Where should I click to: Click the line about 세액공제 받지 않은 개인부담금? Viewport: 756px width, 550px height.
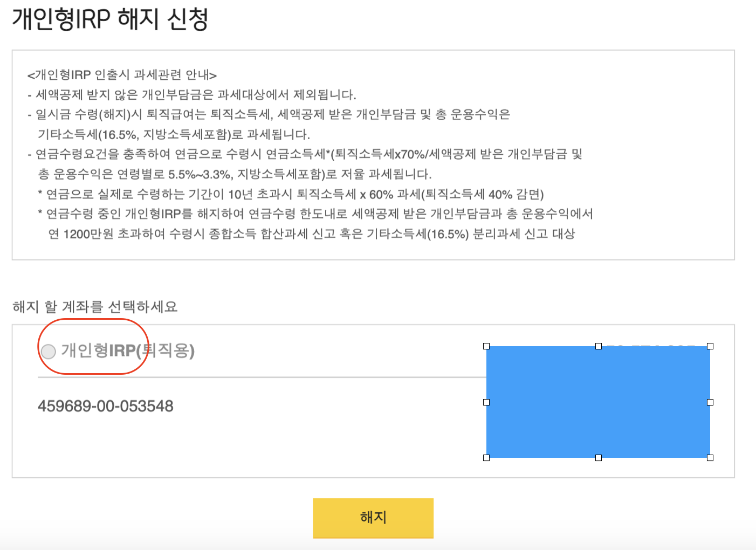pos(192,95)
